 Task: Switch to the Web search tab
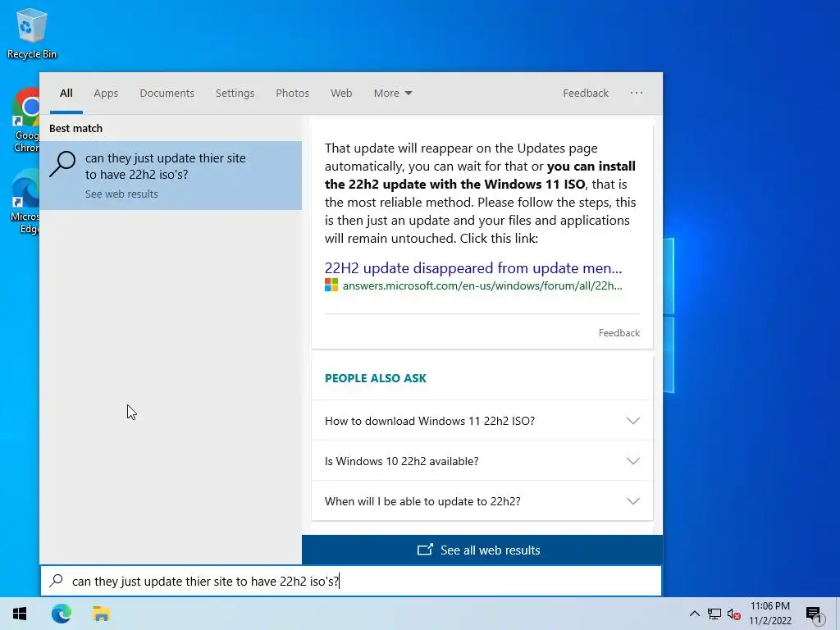click(x=341, y=94)
